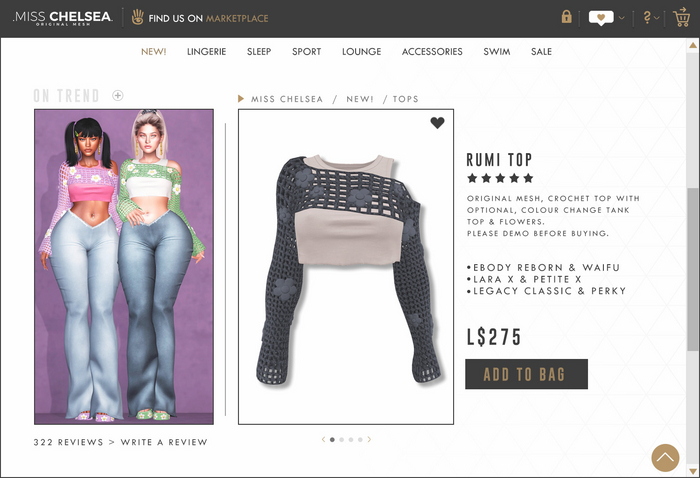Open the wishlist heart speech bubble icon
The image size is (700, 478).
[601, 18]
